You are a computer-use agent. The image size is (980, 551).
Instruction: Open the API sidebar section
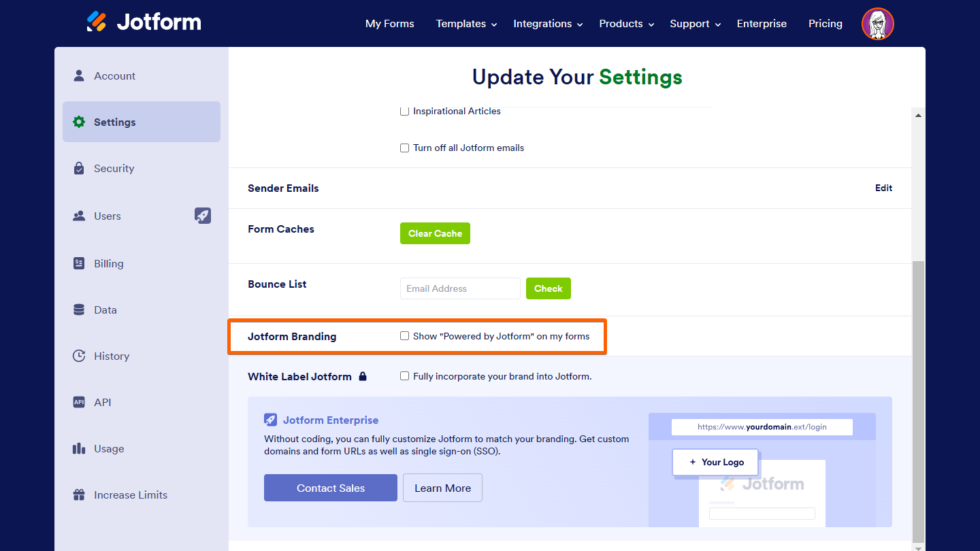(142, 402)
